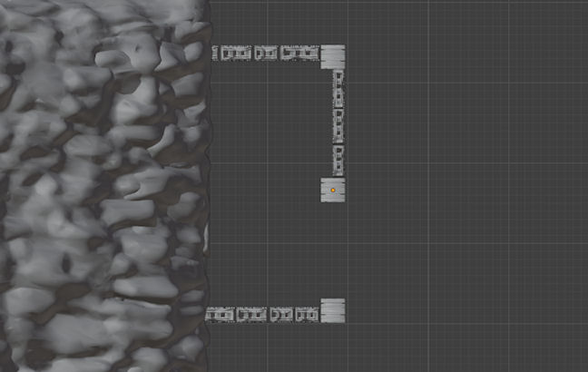Select the leftmost full wall segment in top row
This screenshot has width=588, height=372.
coord(235,54)
